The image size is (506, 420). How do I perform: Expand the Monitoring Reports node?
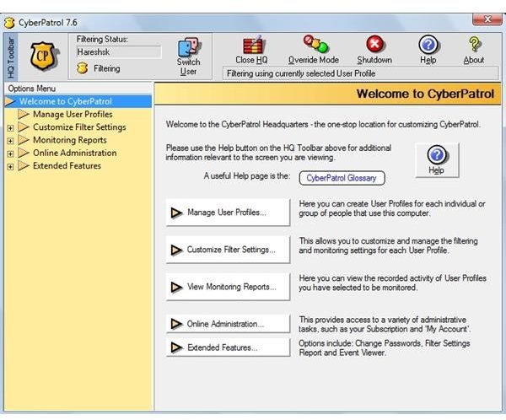[x=10, y=141]
